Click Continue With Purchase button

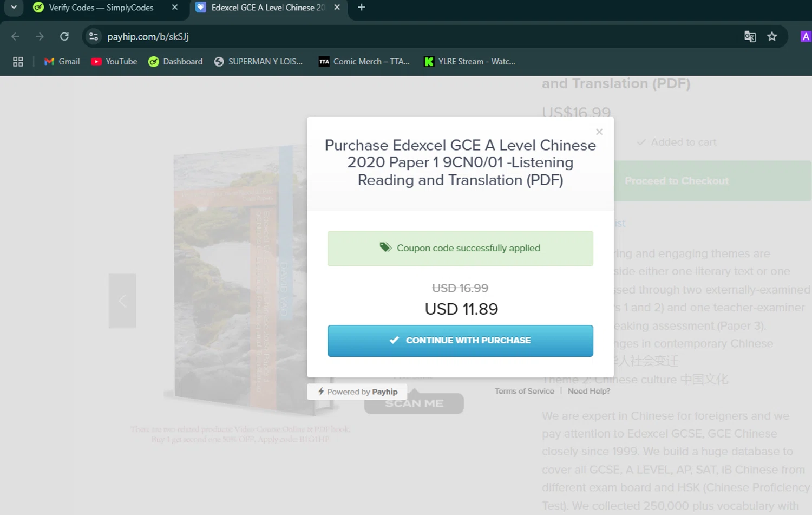460,341
